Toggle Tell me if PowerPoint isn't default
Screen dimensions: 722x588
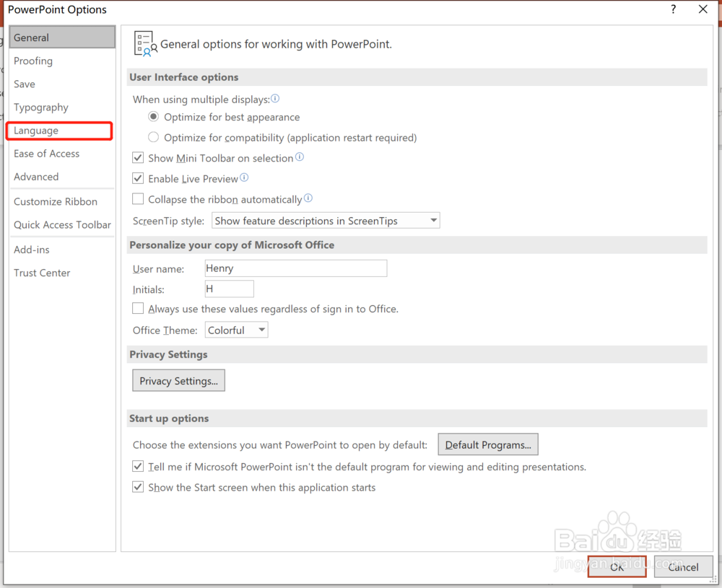pyautogui.click(x=138, y=466)
